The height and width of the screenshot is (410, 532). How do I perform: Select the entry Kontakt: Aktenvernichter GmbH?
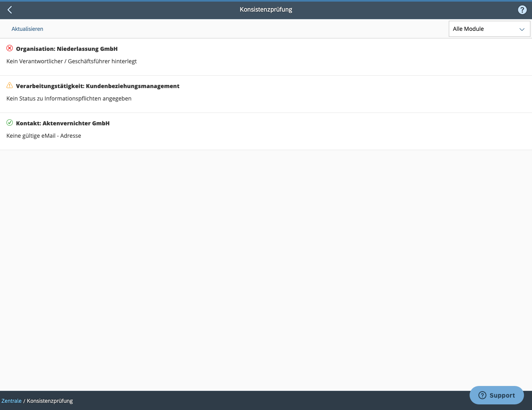[63, 123]
